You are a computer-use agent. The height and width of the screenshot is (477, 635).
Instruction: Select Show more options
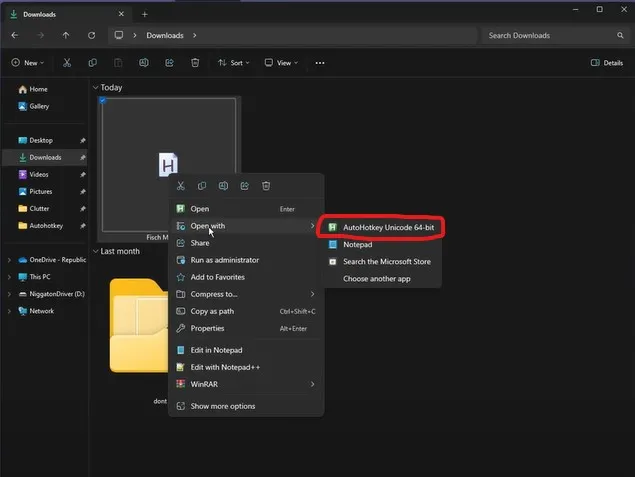point(246,406)
